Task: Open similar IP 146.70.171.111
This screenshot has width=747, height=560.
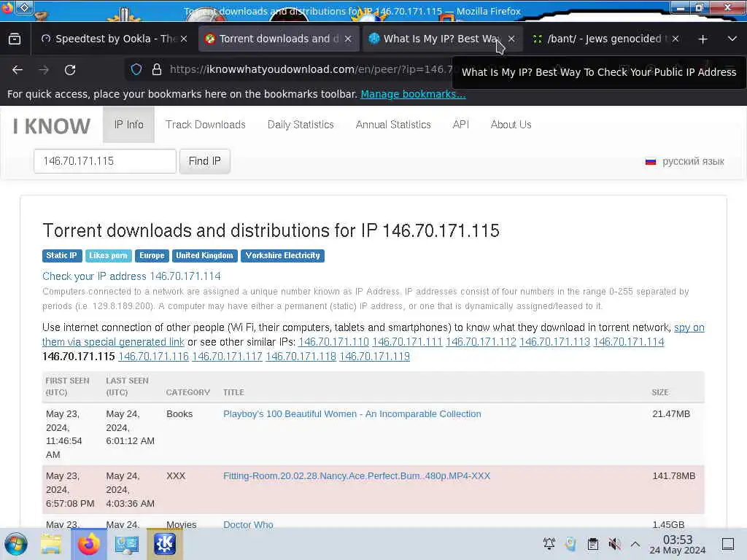Action: coord(407,342)
